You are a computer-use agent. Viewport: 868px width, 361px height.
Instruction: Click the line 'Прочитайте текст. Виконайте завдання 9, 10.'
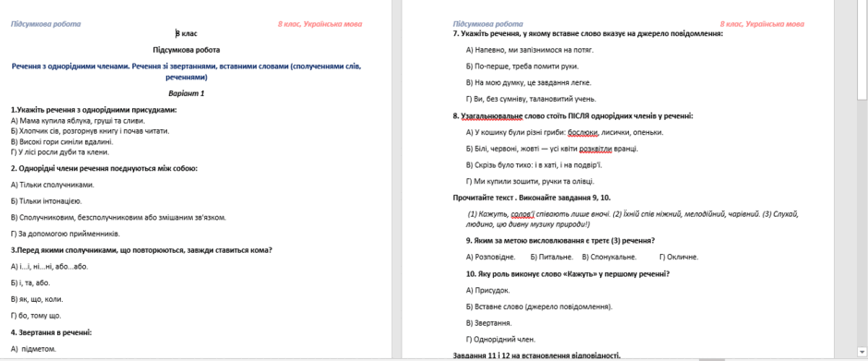(x=532, y=198)
